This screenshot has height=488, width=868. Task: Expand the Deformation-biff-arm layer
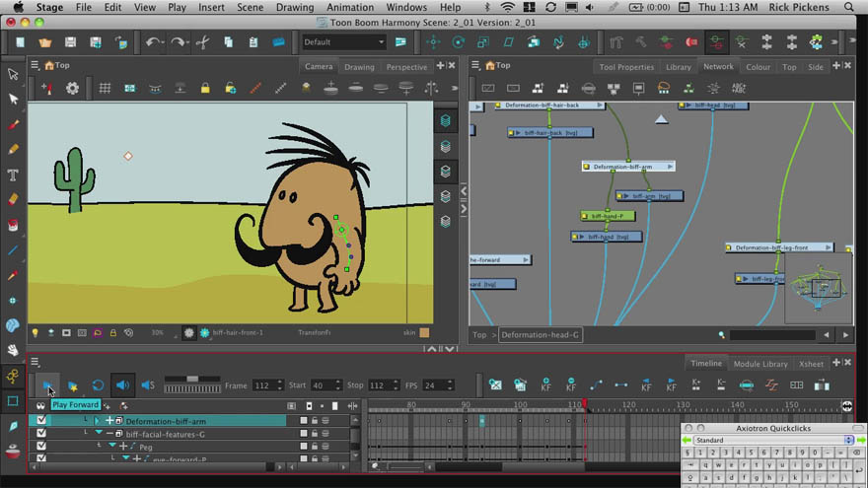pos(98,421)
